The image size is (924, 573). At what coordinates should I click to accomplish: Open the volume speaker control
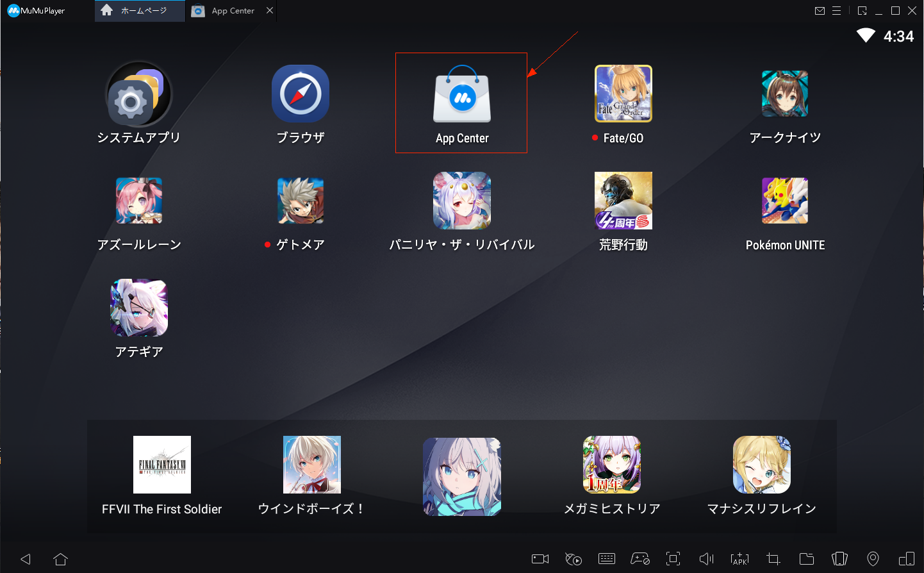tap(707, 559)
